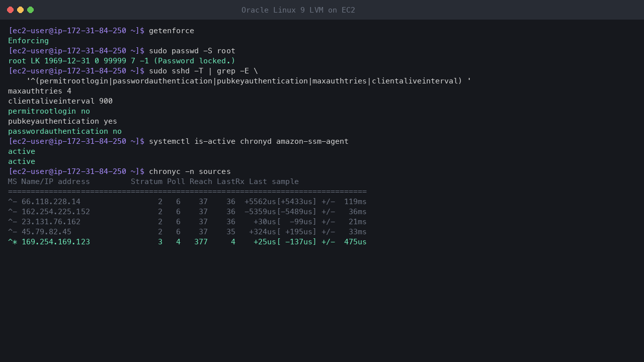Click the '21ms' error margin value
This screenshot has width=644, height=362.
tap(358, 222)
